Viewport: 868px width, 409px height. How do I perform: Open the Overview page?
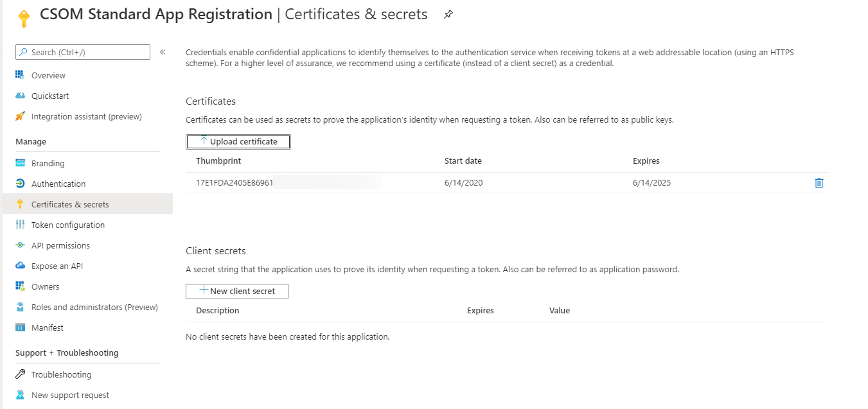coord(48,76)
